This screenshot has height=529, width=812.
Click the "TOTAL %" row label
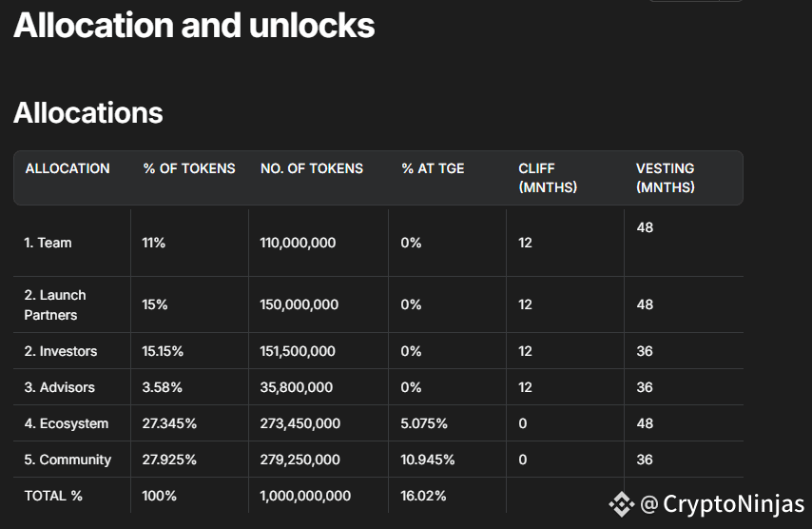54,496
